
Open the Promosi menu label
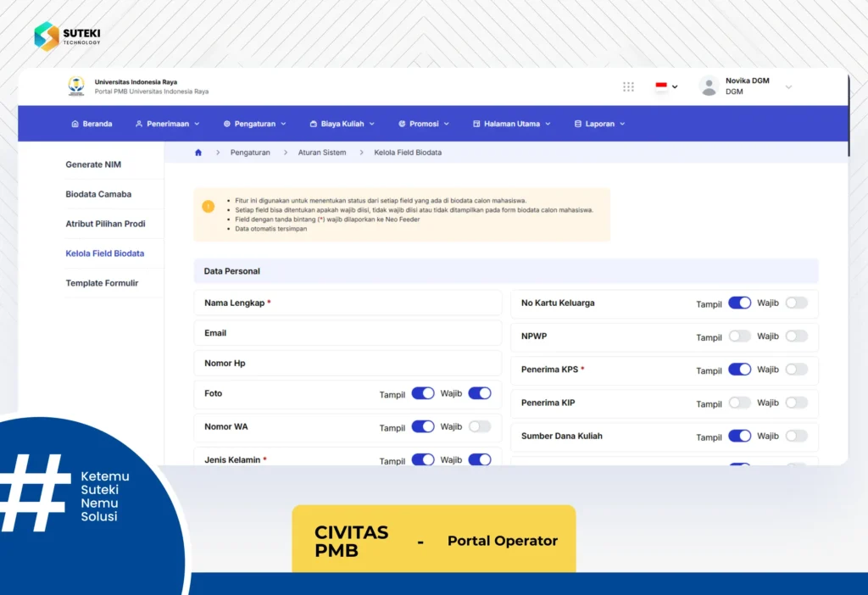(x=424, y=124)
